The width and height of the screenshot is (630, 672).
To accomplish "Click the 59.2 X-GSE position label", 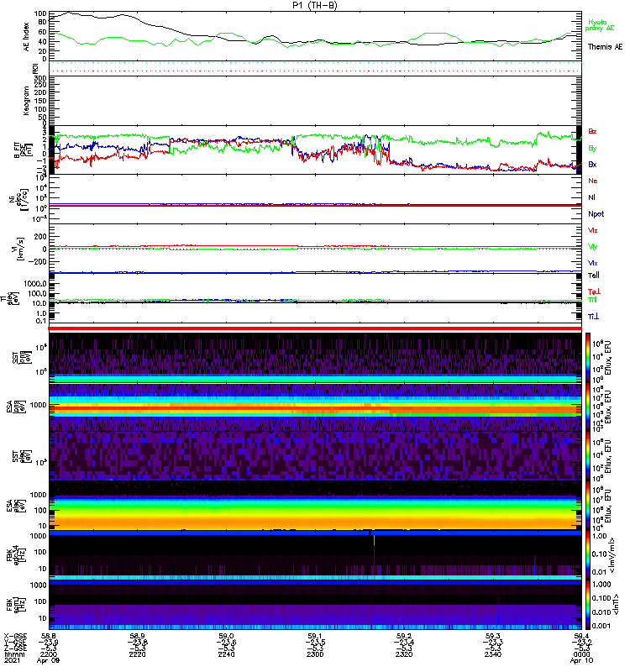I will click(404, 636).
